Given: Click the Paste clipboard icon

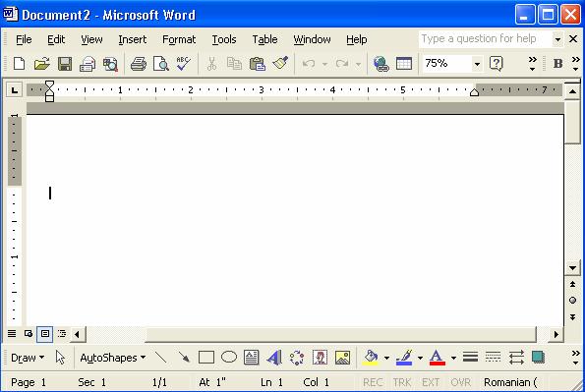Looking at the screenshot, I should point(257,64).
